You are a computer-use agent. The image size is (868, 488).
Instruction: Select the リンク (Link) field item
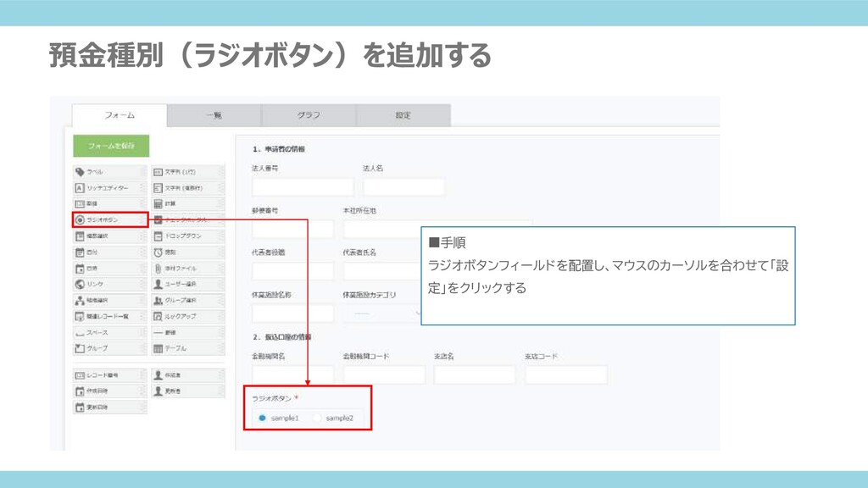click(110, 285)
